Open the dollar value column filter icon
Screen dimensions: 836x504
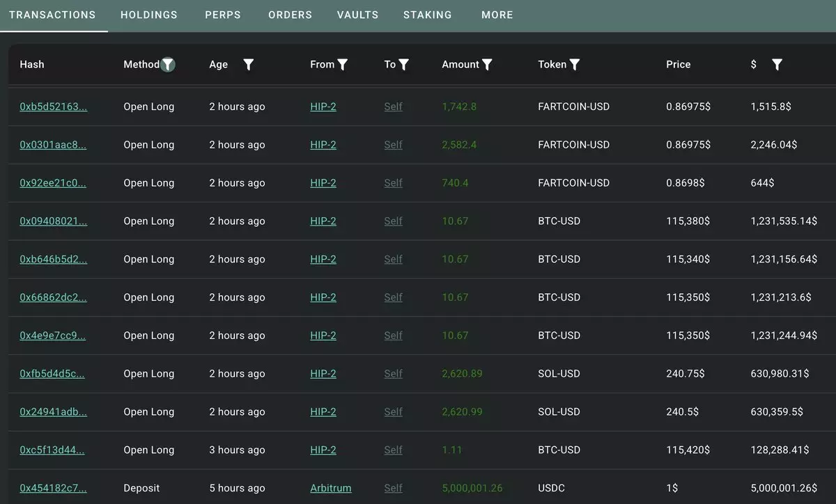point(777,65)
